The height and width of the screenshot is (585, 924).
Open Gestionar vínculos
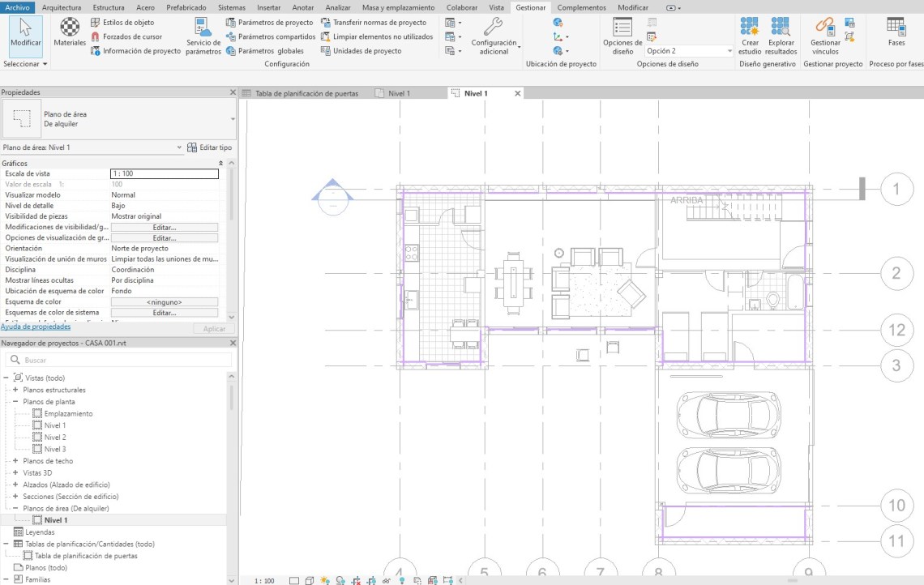pyautogui.click(x=824, y=28)
